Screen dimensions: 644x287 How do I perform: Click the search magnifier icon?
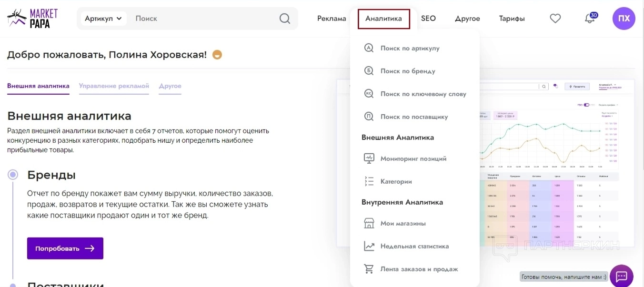(284, 19)
